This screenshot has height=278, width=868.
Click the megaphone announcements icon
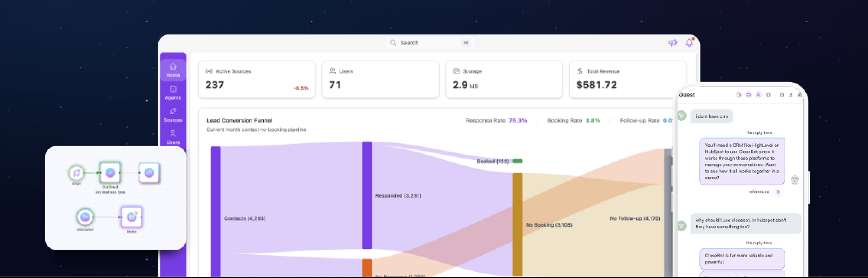(x=673, y=43)
